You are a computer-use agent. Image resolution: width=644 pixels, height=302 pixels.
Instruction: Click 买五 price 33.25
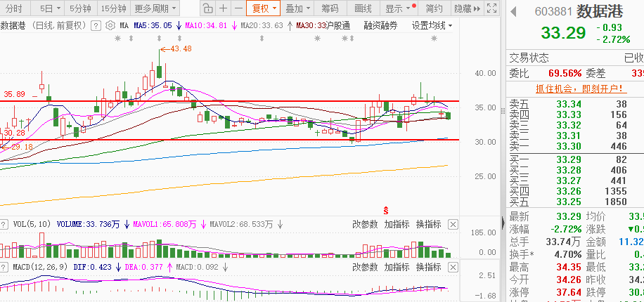pyautogui.click(x=569, y=202)
